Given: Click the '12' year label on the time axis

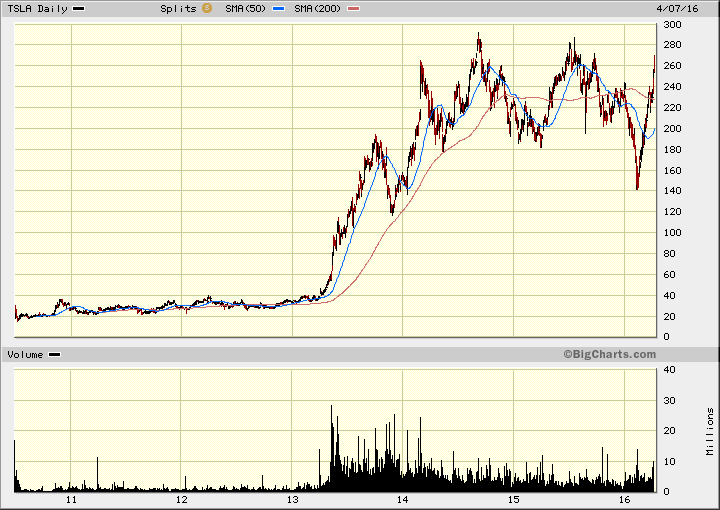Looking at the screenshot, I should (181, 499).
